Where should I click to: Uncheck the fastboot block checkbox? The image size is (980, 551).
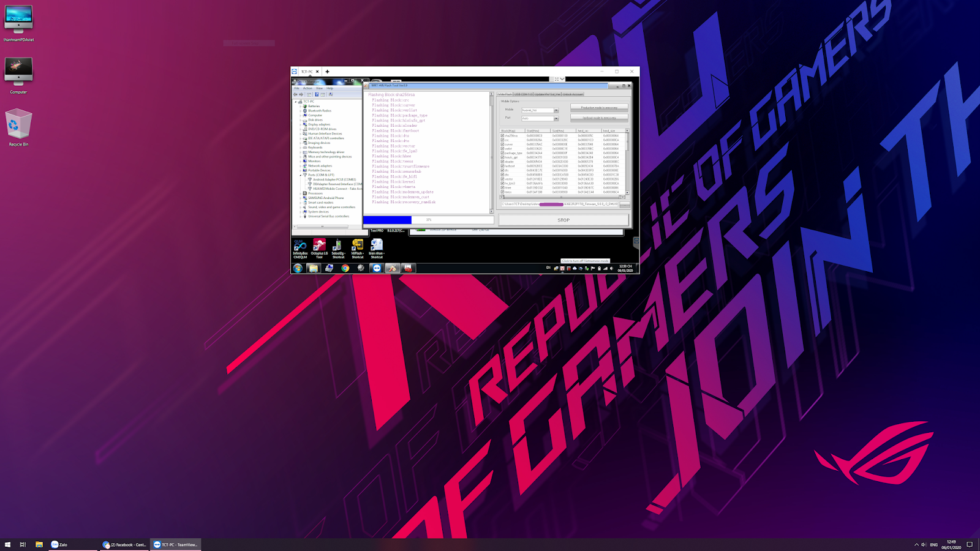[502, 166]
